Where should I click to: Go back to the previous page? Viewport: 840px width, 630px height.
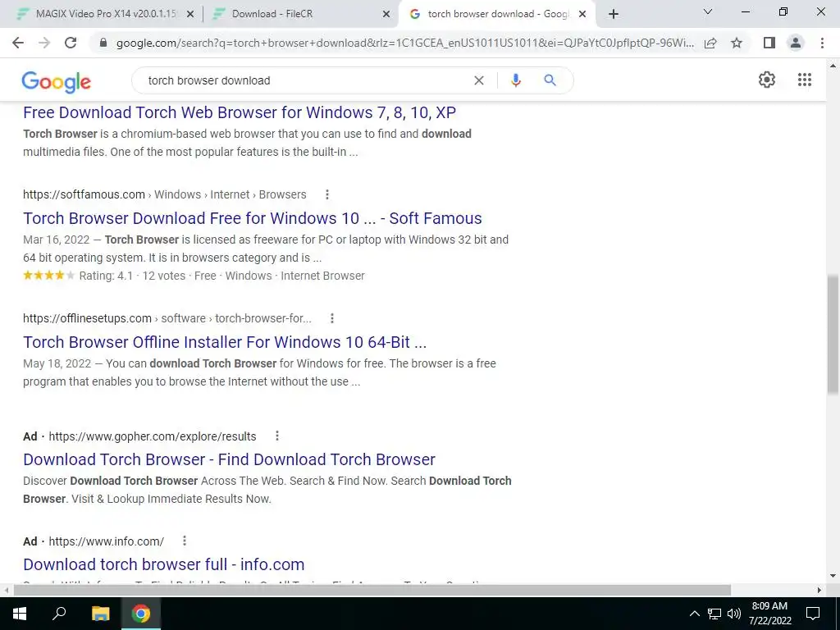pos(18,43)
